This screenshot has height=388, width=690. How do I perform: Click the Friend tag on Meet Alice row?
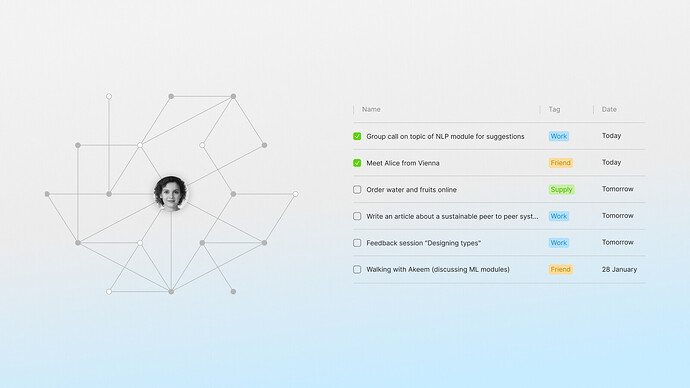(561, 163)
